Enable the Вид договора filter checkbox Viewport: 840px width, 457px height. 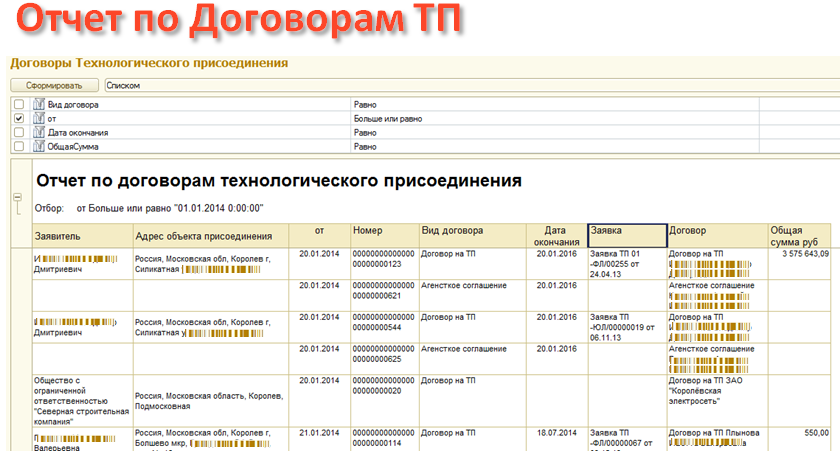[19, 104]
